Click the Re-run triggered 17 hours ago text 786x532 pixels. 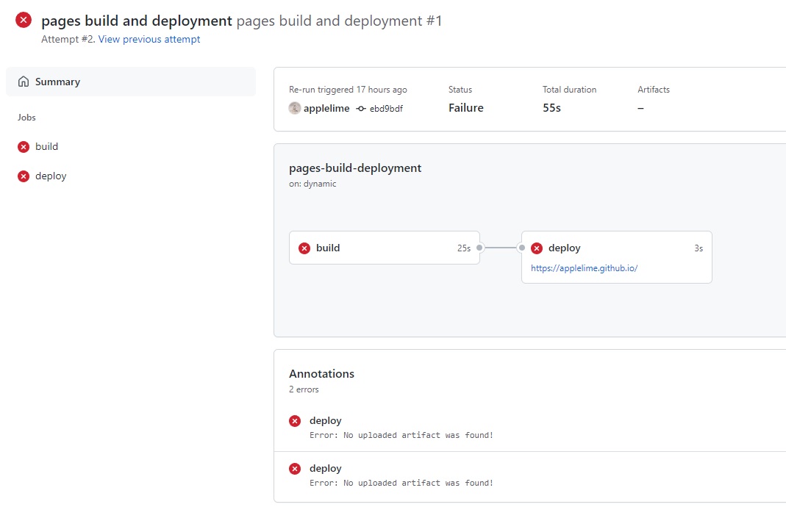point(348,90)
